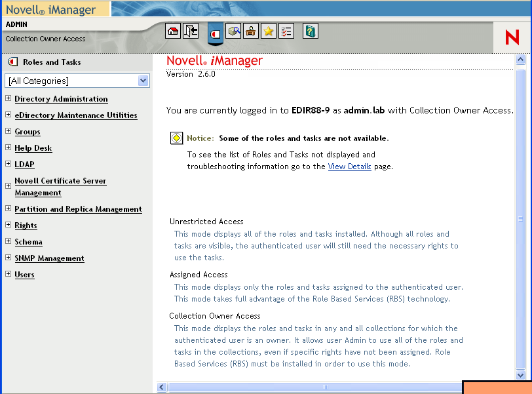Click the Preferences checklist icon
532x394 pixels.
286,31
